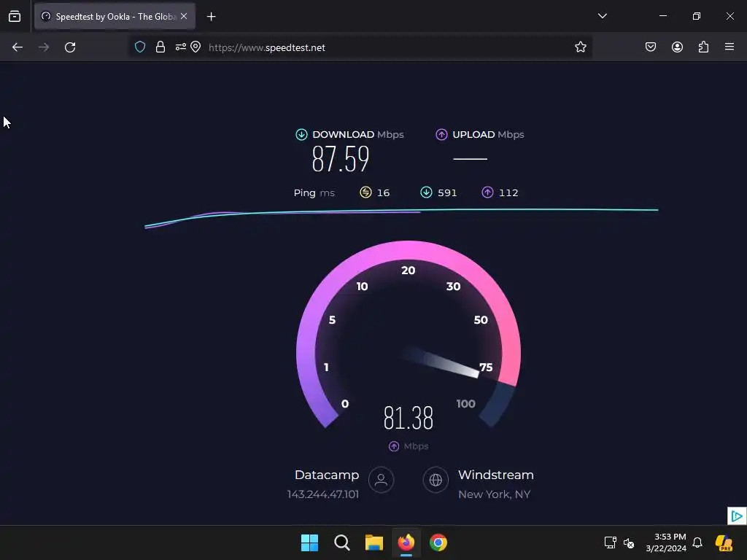The image size is (747, 560).
Task: Click the IP address 143.244.47.101
Action: (323, 495)
